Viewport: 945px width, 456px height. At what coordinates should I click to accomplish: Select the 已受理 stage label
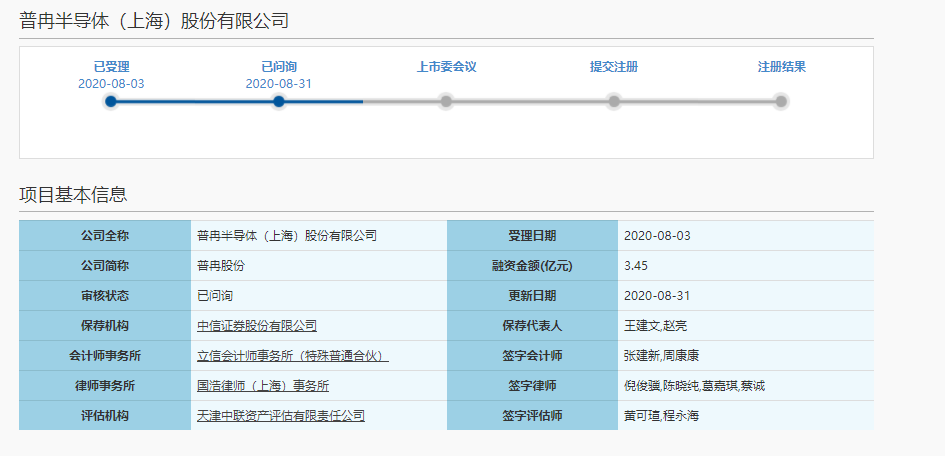click(111, 67)
